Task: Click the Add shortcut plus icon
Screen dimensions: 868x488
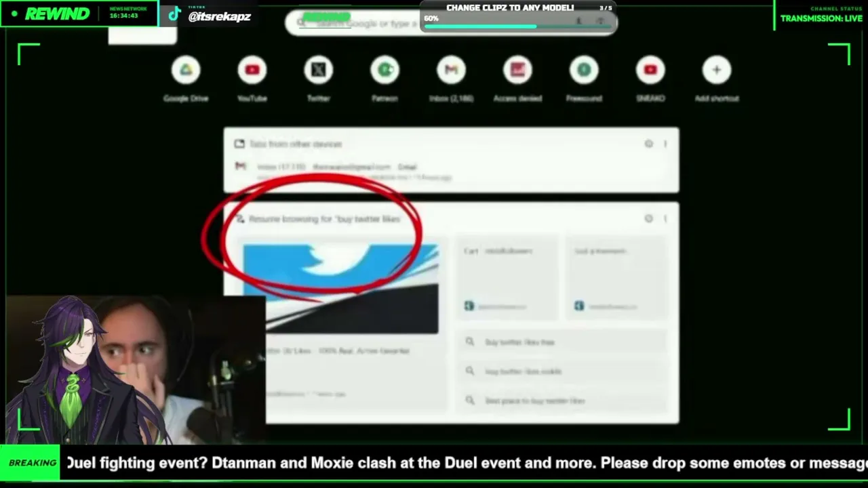Action: point(717,70)
